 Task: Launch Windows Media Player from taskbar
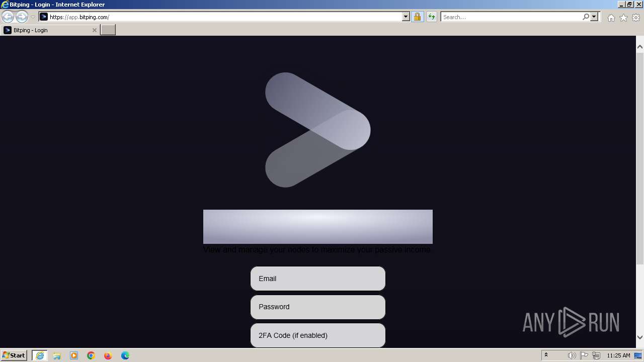click(74, 355)
